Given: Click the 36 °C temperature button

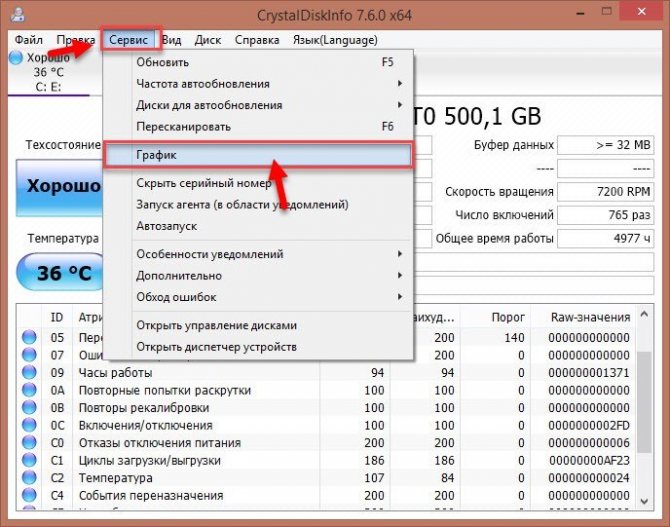Looking at the screenshot, I should [x=61, y=273].
